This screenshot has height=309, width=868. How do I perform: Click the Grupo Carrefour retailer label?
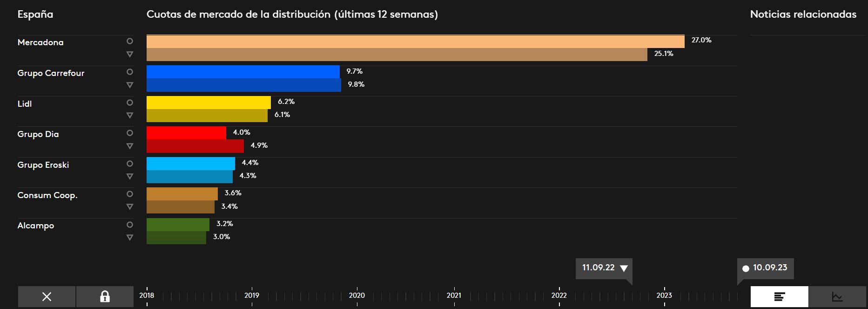(51, 73)
